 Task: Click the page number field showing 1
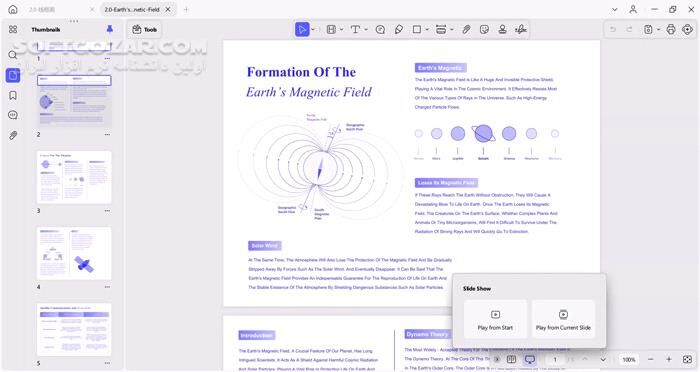555,359
